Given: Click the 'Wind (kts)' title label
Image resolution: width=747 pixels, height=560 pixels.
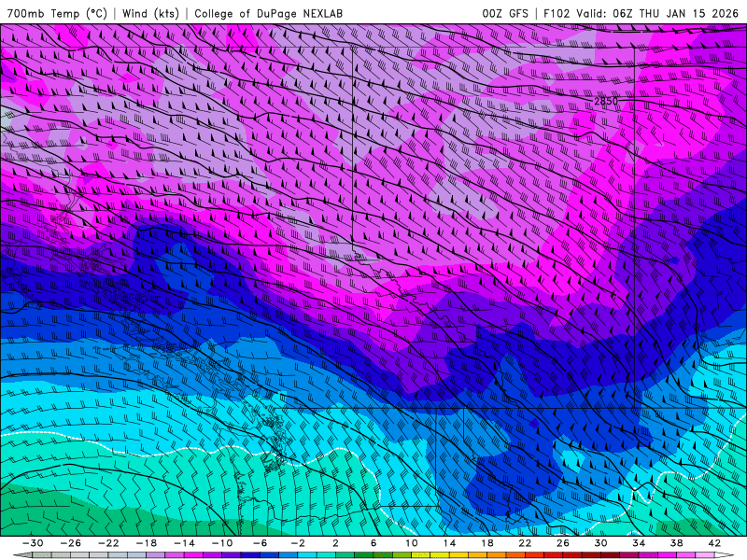Looking at the screenshot, I should pyautogui.click(x=150, y=13).
